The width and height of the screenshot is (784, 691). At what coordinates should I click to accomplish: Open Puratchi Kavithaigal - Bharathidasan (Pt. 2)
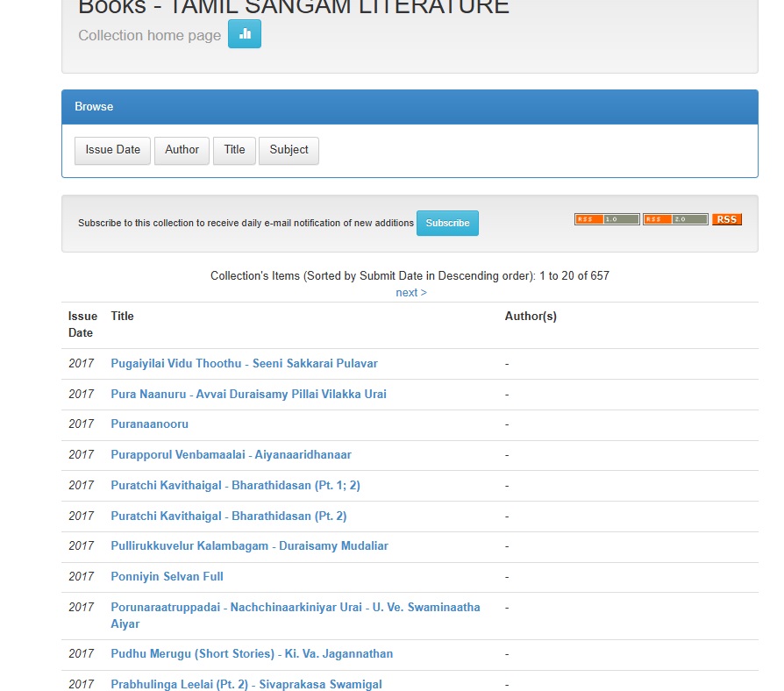pyautogui.click(x=228, y=516)
